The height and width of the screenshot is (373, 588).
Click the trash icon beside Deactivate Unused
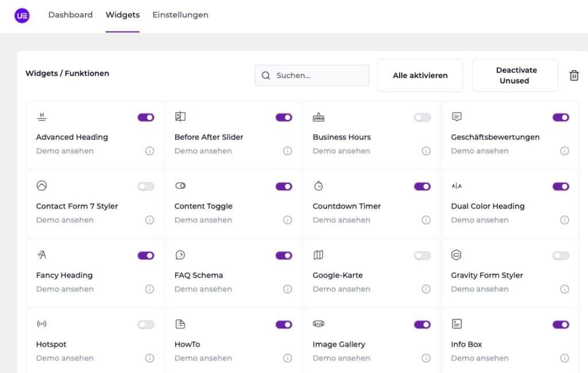[x=574, y=75]
